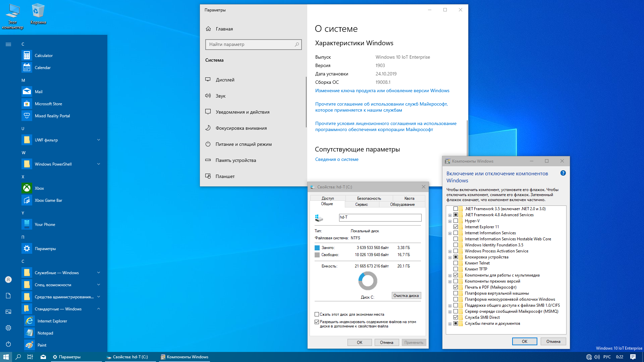
Task: Click the Start menu hamburger icon
Action: tap(8, 44)
